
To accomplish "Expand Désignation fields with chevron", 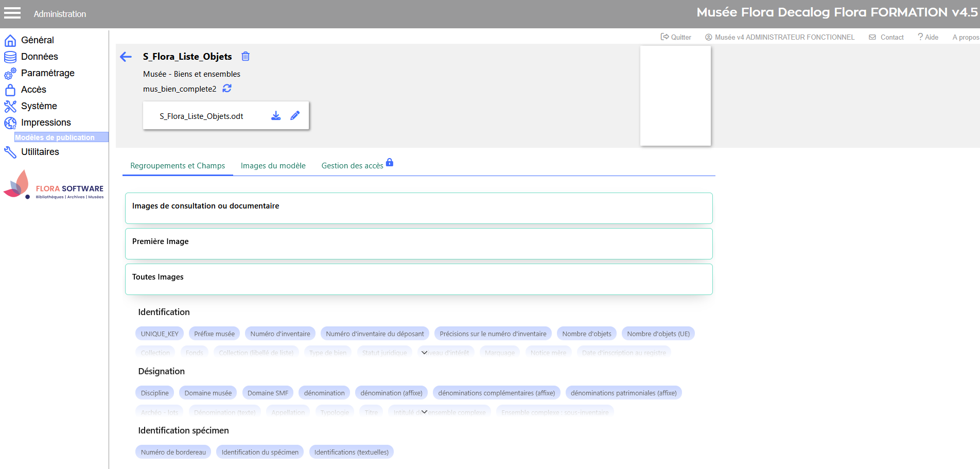I will pyautogui.click(x=424, y=412).
